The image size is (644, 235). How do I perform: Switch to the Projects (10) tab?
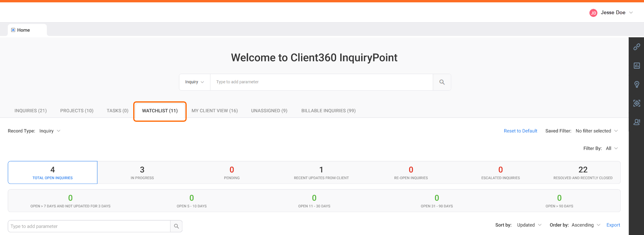(x=77, y=111)
